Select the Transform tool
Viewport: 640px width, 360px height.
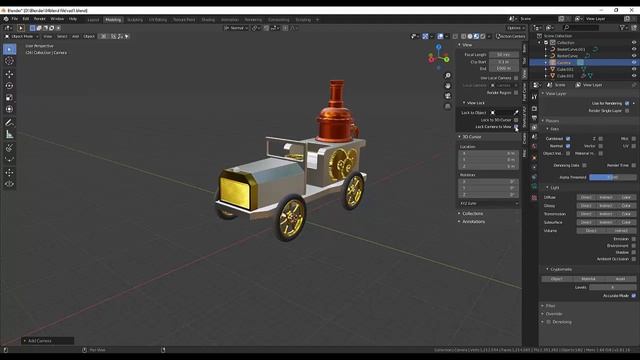click(9, 109)
